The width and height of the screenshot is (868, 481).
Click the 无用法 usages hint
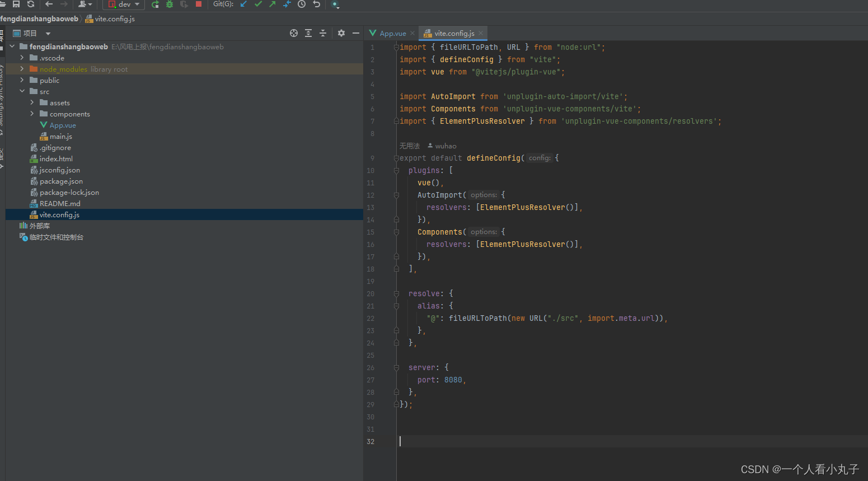410,146
